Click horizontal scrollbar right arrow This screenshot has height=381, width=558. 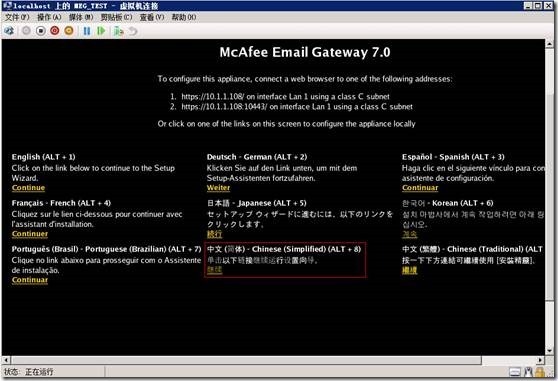point(540,360)
